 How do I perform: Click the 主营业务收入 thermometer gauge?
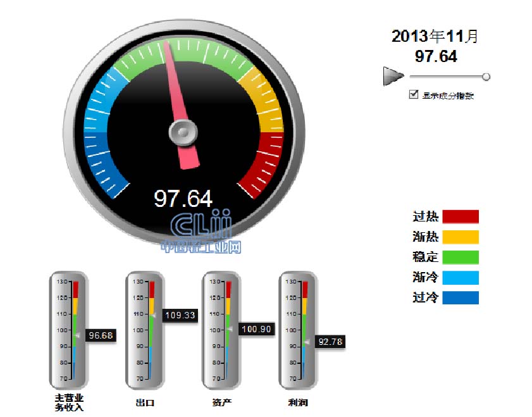(69, 330)
